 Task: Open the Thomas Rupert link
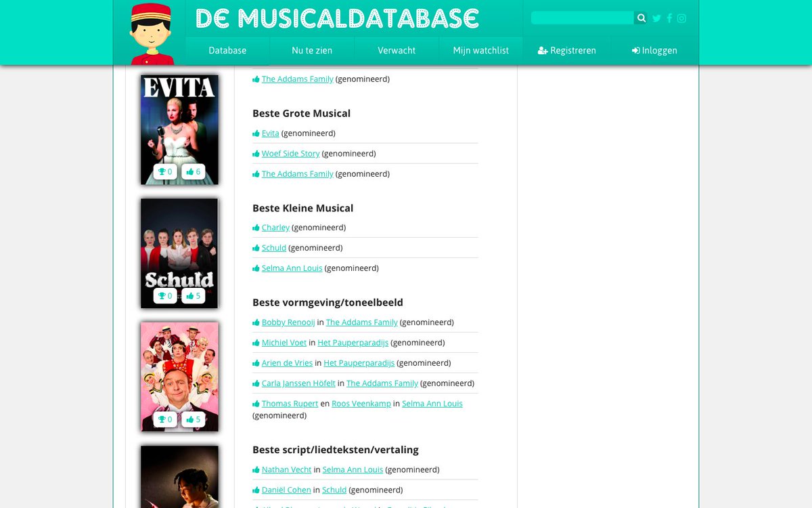click(x=290, y=404)
